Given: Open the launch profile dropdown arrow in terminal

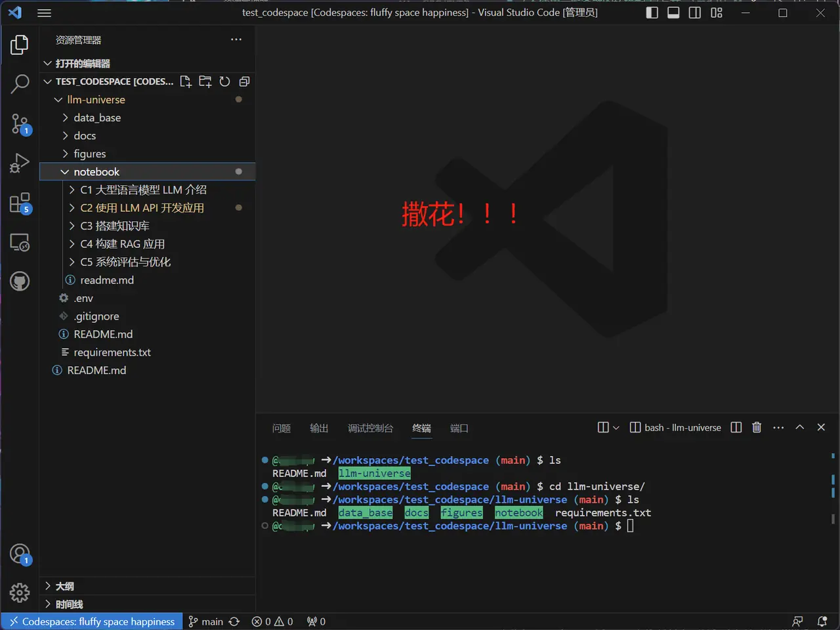Looking at the screenshot, I should click(x=616, y=428).
